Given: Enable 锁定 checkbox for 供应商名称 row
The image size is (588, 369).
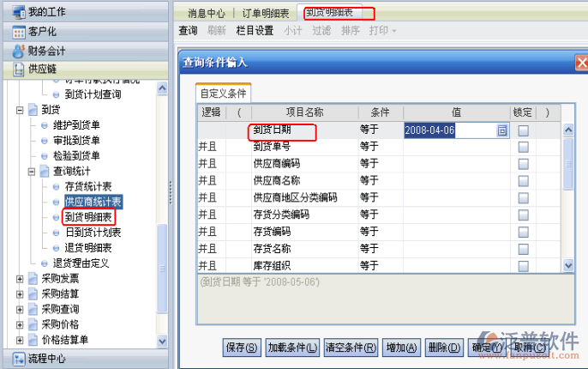Looking at the screenshot, I should [x=523, y=180].
